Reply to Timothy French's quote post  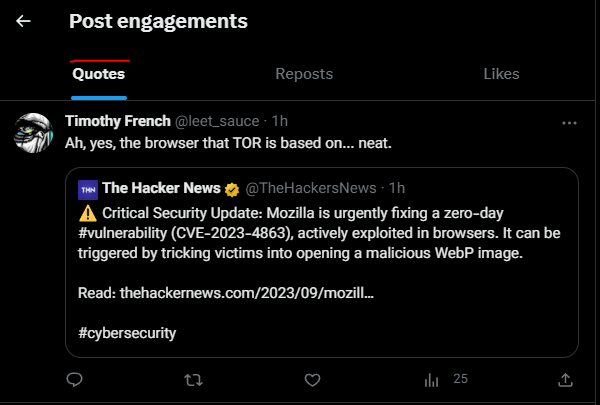[x=74, y=380]
